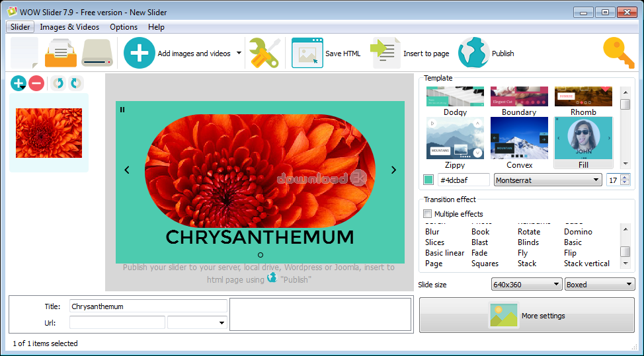The image size is (644, 356).
Task: Click the golden key registration icon
Action: 618,53
